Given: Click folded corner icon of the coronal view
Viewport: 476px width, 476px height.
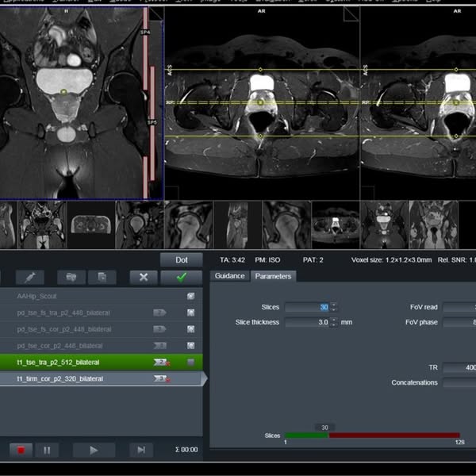Looking at the screenshot, I should click(156, 14).
